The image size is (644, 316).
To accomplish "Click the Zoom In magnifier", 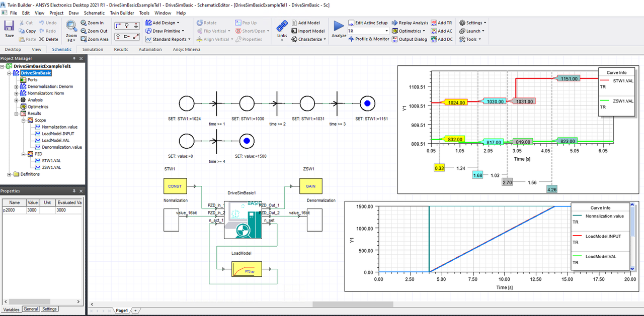I will pos(92,23).
